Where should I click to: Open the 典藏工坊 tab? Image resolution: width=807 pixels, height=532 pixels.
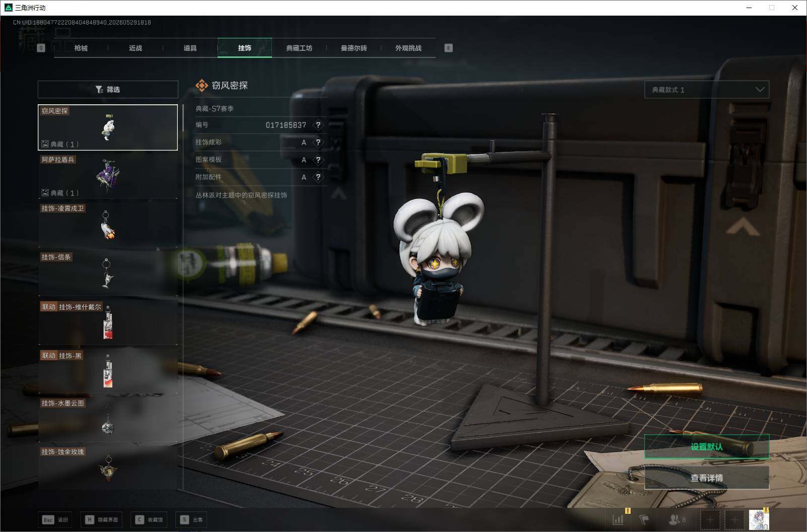click(299, 48)
